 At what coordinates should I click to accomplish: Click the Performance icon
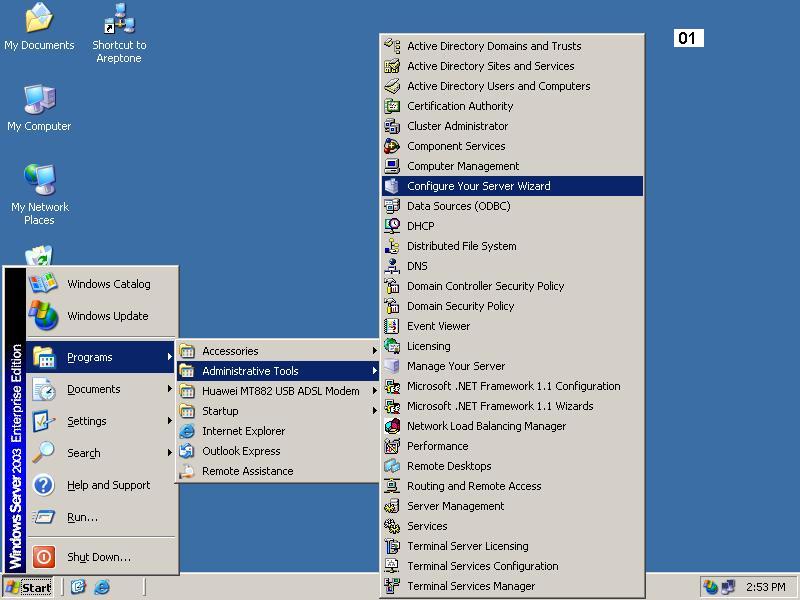[x=392, y=446]
